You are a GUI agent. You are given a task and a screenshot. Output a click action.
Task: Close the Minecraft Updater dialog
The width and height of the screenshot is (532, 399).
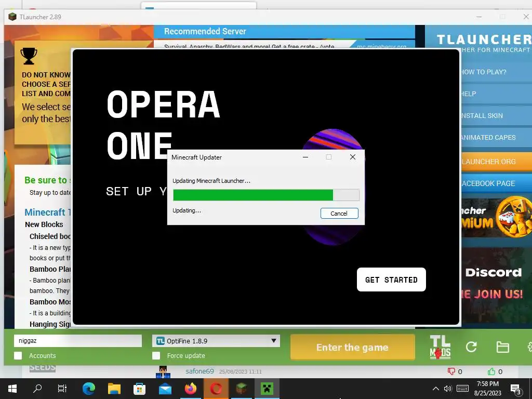point(353,157)
